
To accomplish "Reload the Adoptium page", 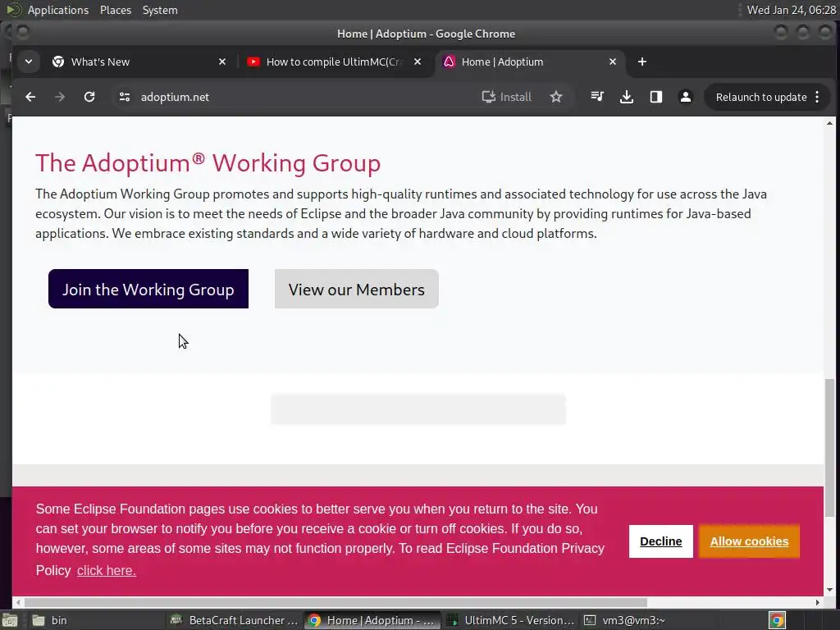I will [x=89, y=97].
